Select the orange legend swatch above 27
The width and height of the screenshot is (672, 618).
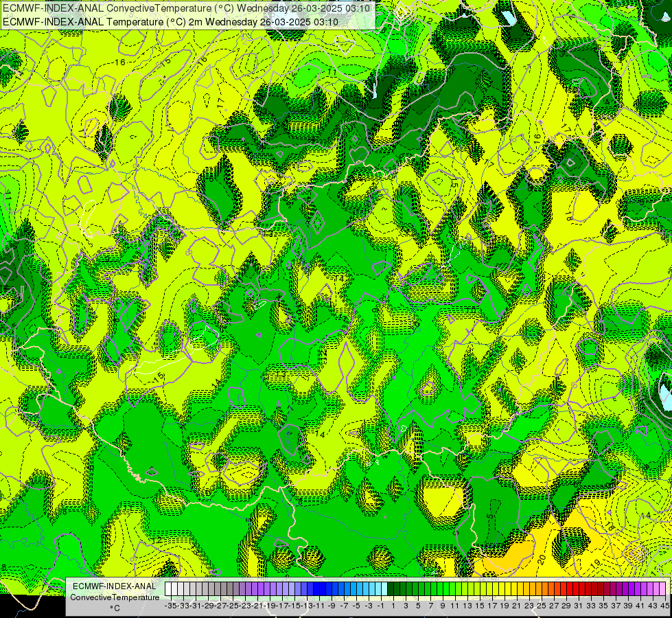click(x=551, y=589)
